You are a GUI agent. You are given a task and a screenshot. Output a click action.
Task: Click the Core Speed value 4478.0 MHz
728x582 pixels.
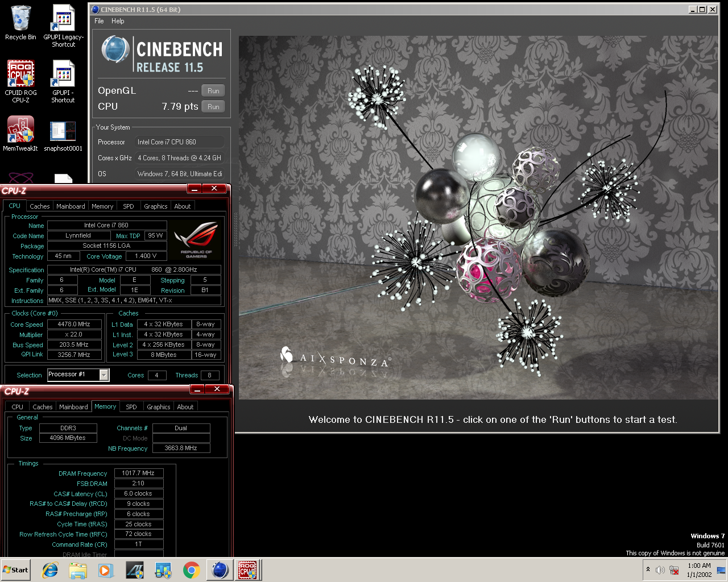(74, 324)
